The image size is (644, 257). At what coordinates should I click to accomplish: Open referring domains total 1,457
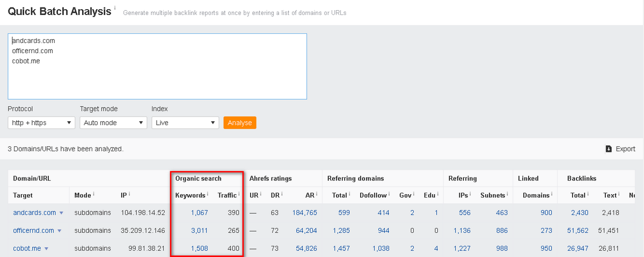pos(341,248)
